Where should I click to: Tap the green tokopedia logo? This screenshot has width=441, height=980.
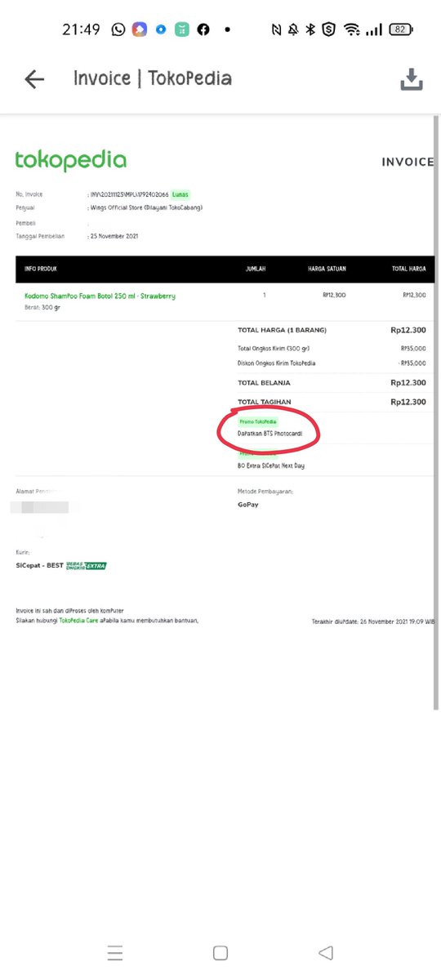coord(71,160)
